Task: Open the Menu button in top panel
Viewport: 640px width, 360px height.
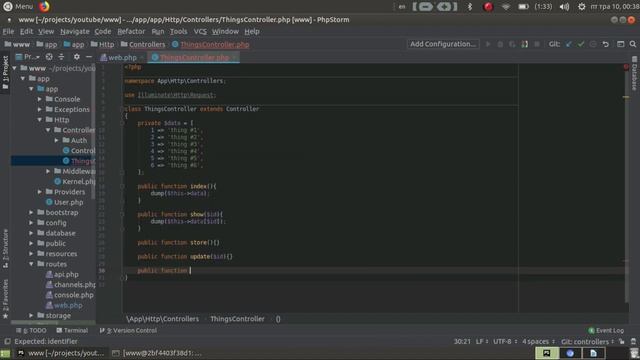Action: pyautogui.click(x=18, y=6)
